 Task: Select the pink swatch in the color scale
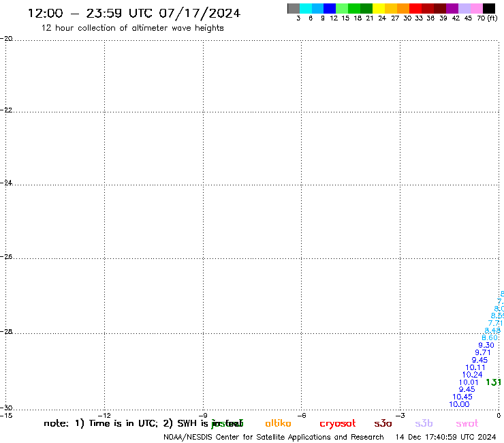pos(477,8)
